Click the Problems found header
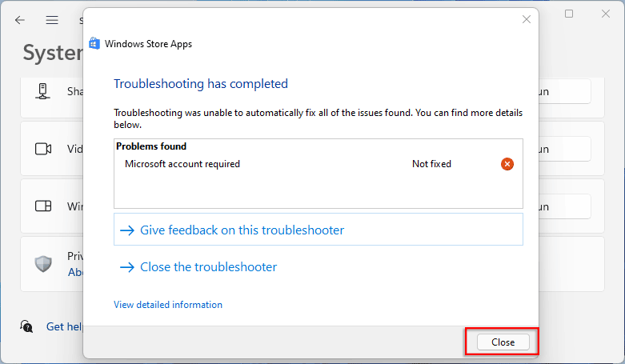This screenshot has height=364, width=625. (151, 146)
